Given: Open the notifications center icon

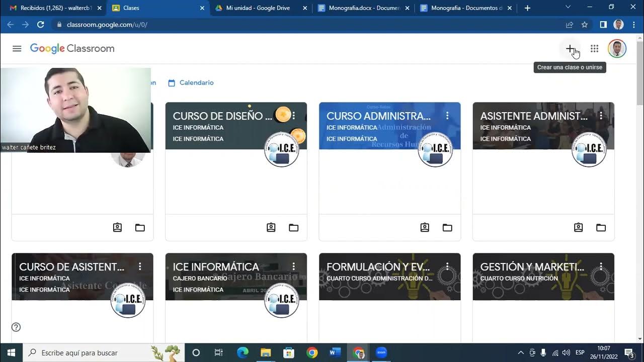Looking at the screenshot, I should 629,352.
